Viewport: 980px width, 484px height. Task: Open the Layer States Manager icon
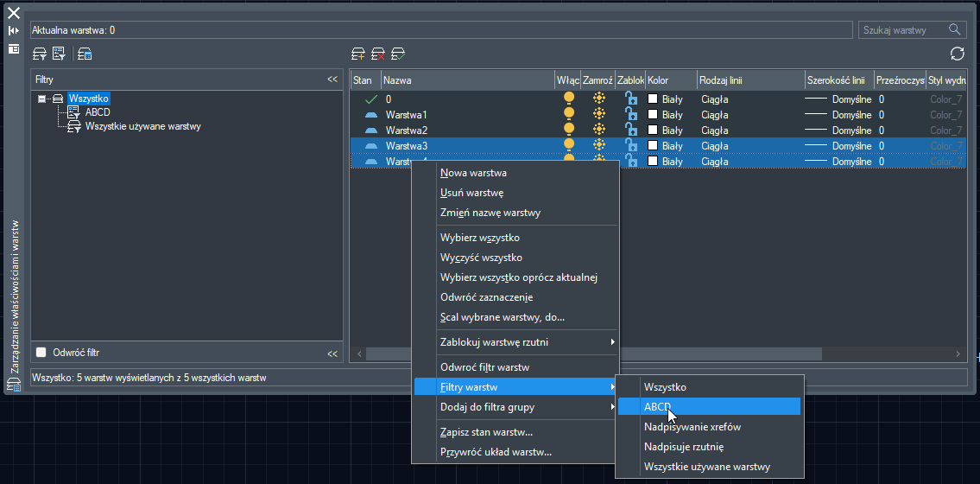click(85, 54)
